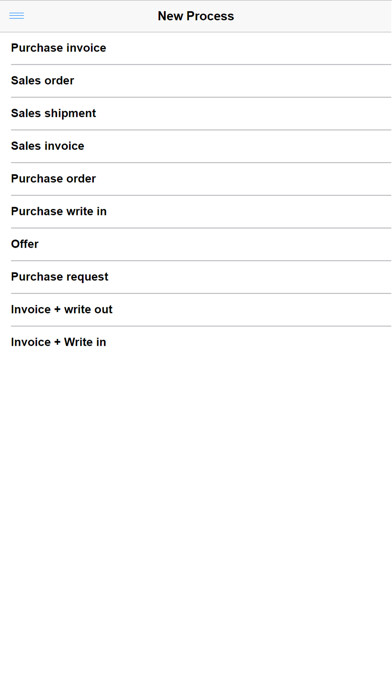Click the New Process header title
The width and height of the screenshot is (392, 696).
coord(196,16)
